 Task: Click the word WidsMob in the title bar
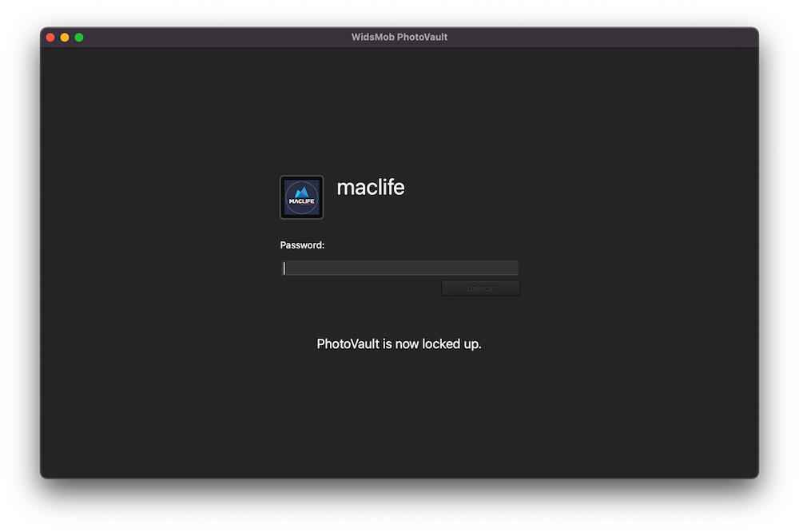click(373, 38)
